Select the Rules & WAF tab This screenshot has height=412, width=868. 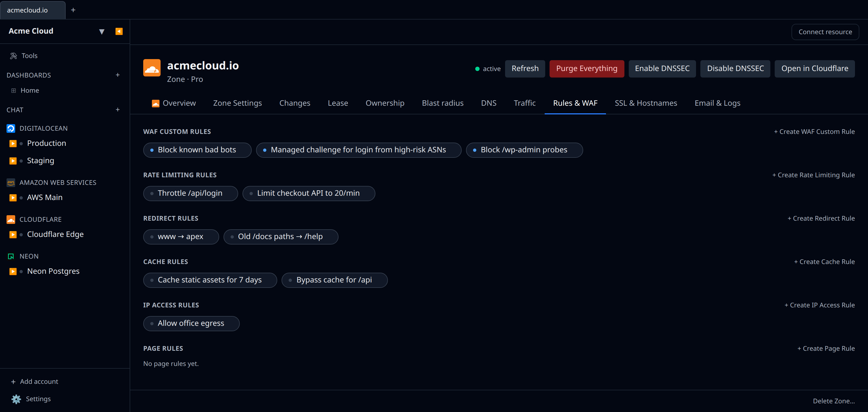(x=575, y=103)
